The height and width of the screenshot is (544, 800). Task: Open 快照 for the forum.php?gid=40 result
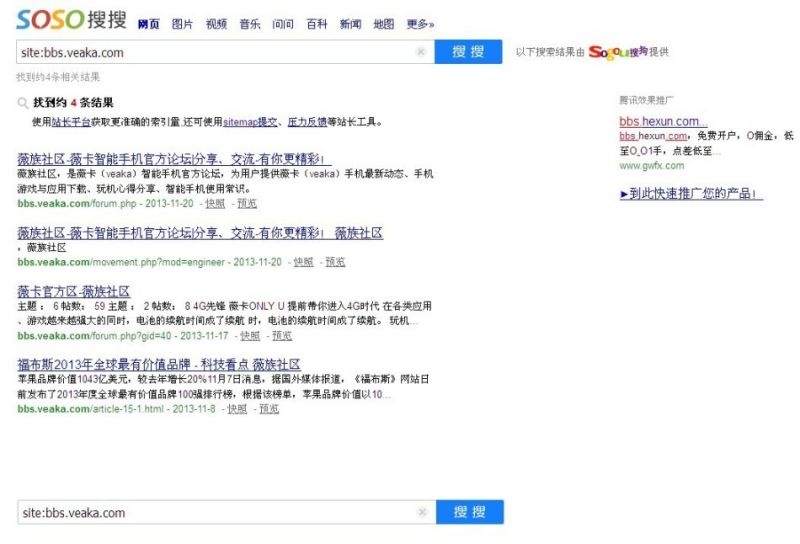(250, 336)
